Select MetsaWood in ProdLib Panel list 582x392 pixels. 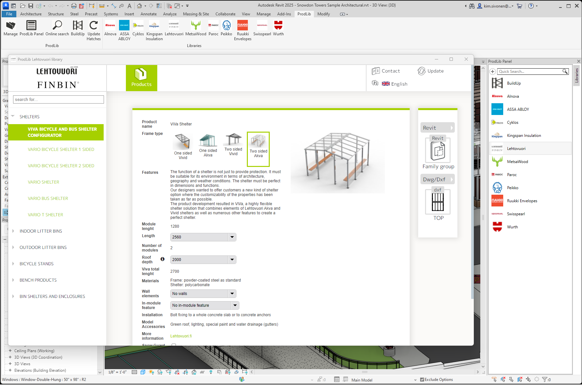(x=530, y=162)
